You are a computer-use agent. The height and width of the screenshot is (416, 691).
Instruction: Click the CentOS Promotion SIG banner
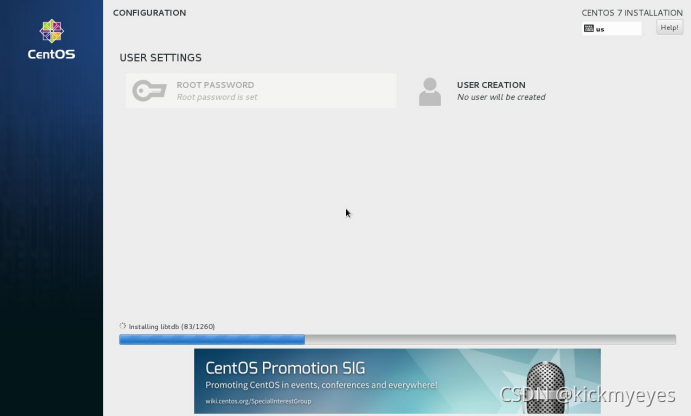pos(397,381)
